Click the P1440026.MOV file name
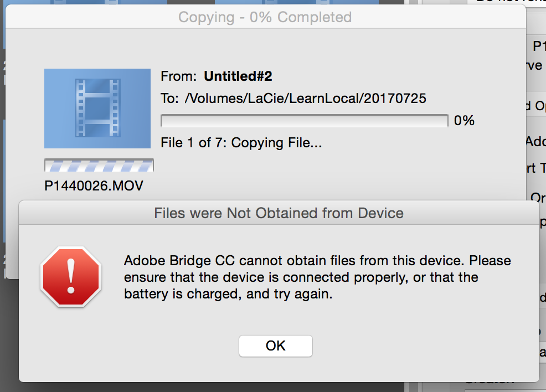The width and height of the screenshot is (546, 392). 94,185
